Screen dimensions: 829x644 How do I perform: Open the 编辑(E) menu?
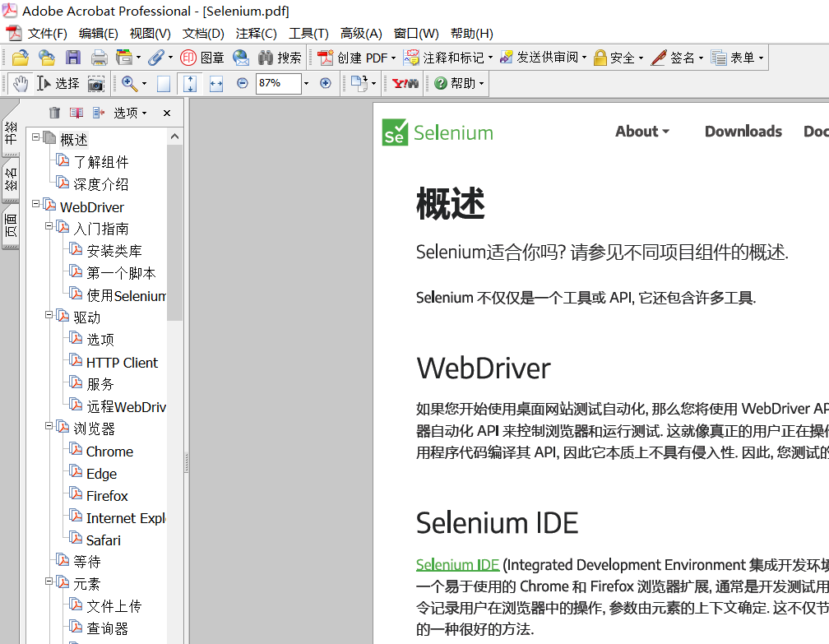99,33
